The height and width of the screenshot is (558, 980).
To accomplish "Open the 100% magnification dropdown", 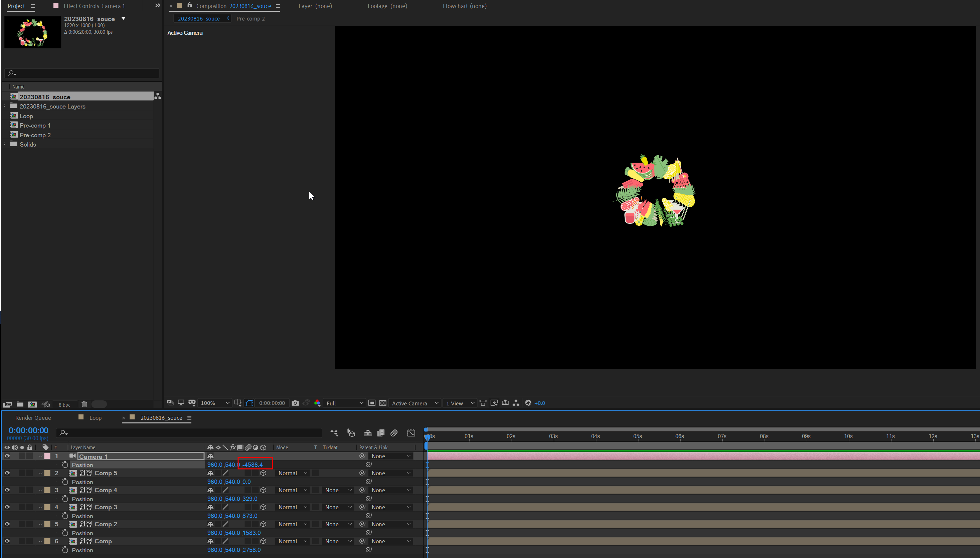I will click(215, 403).
